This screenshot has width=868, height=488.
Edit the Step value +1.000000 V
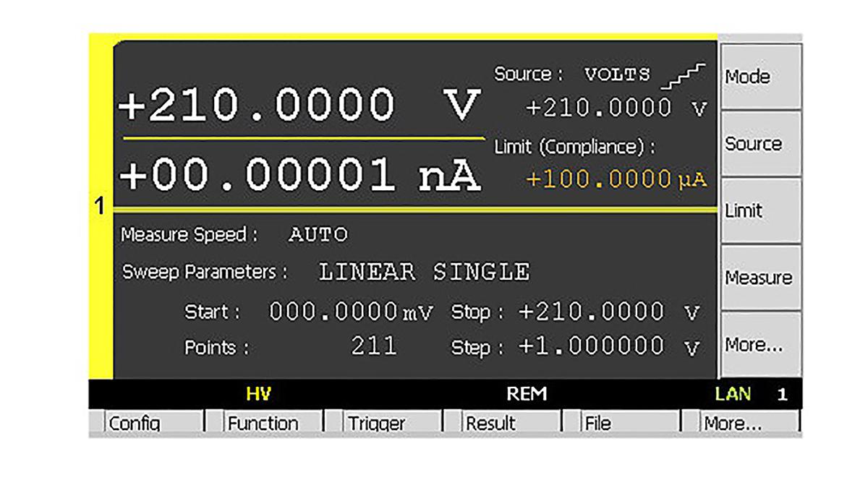click(x=609, y=346)
